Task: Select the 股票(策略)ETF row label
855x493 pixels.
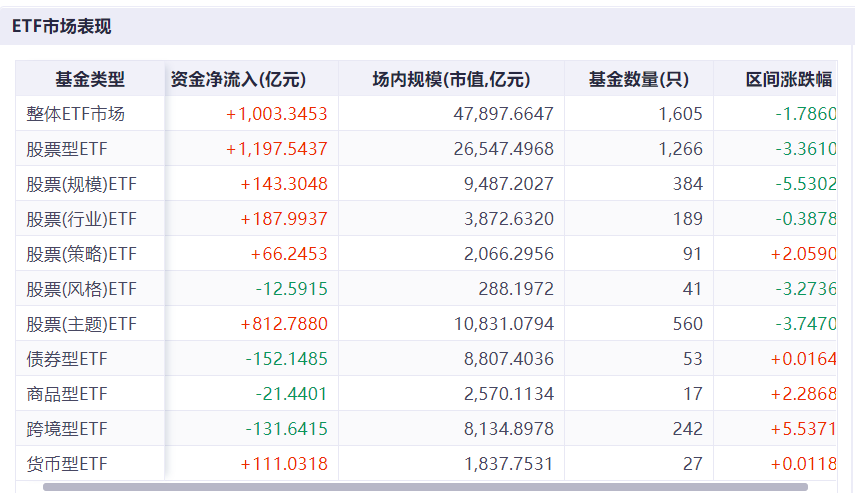Action: 81,254
